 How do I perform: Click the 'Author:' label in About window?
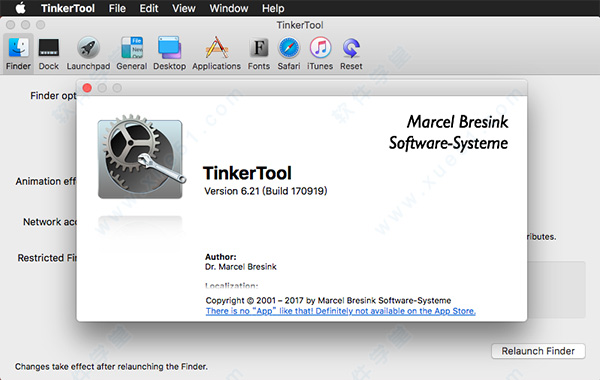220,257
